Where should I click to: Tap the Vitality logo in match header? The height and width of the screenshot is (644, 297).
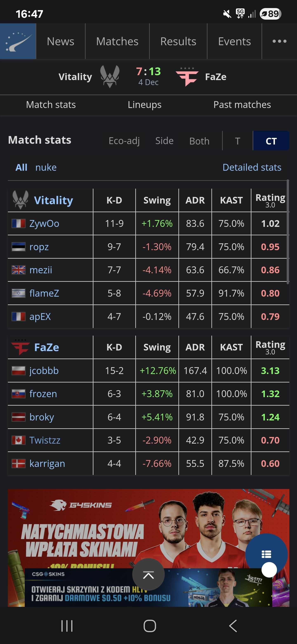point(110,76)
